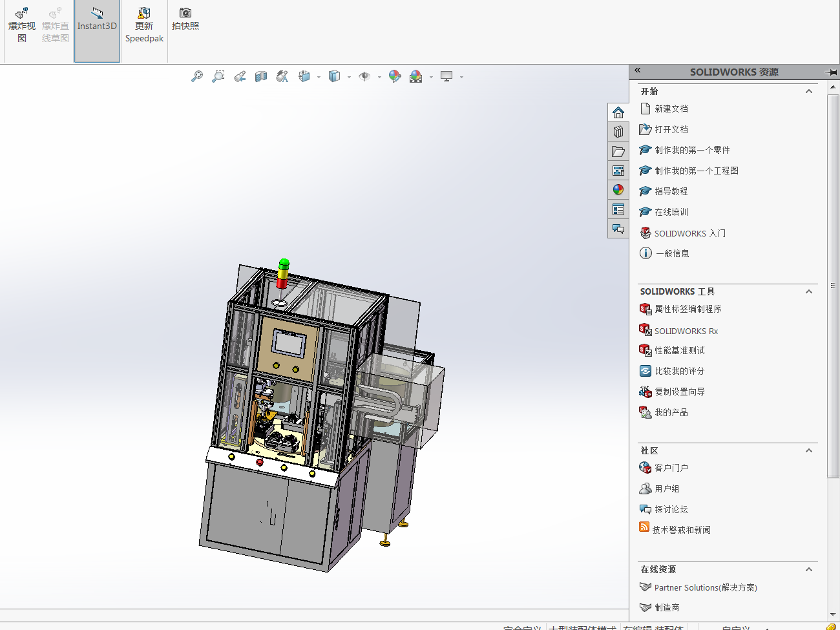Toggle Instant3D mode

[x=97, y=26]
